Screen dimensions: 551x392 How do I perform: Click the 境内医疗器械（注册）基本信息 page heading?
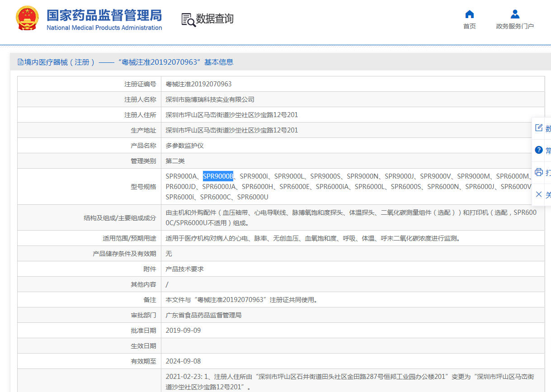[129, 62]
